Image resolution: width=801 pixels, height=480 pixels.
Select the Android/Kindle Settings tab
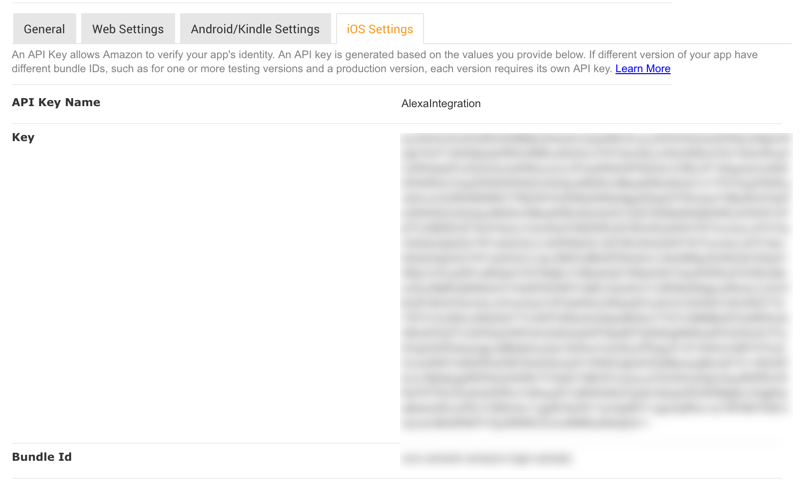click(255, 29)
